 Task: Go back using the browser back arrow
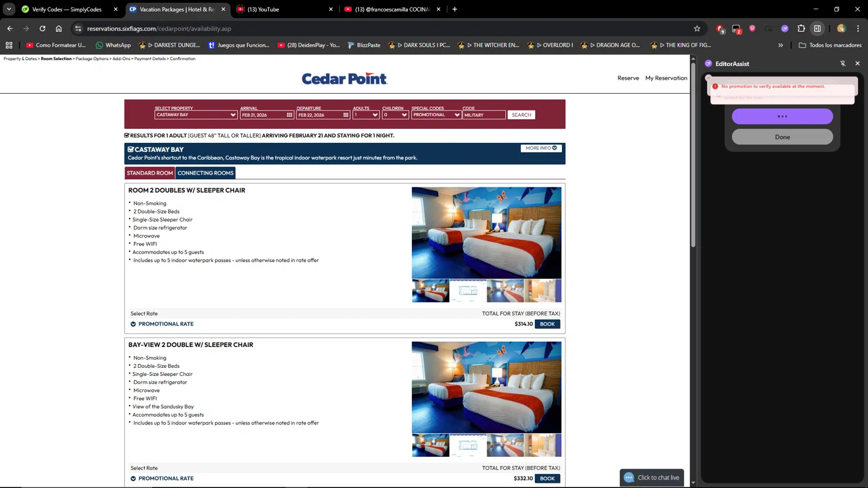10,28
